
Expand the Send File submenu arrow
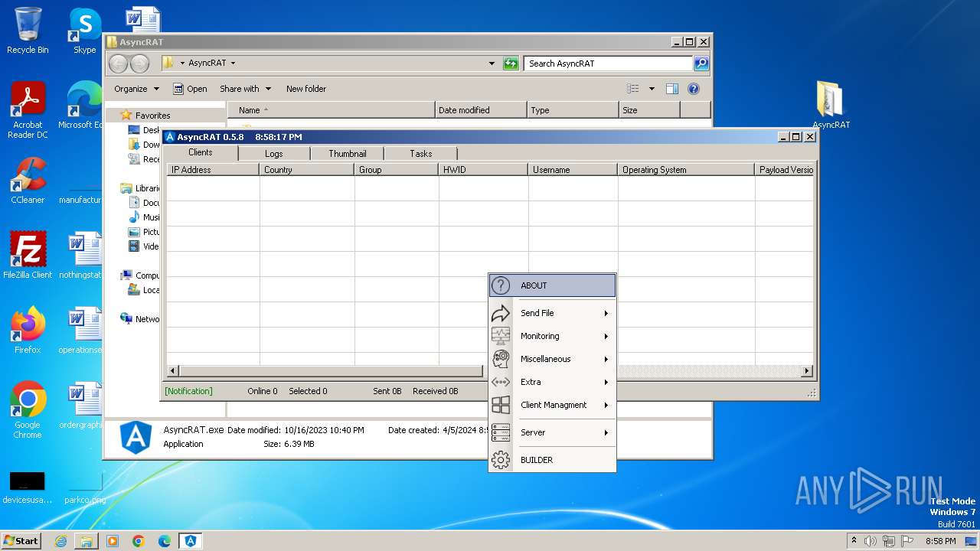coord(606,313)
